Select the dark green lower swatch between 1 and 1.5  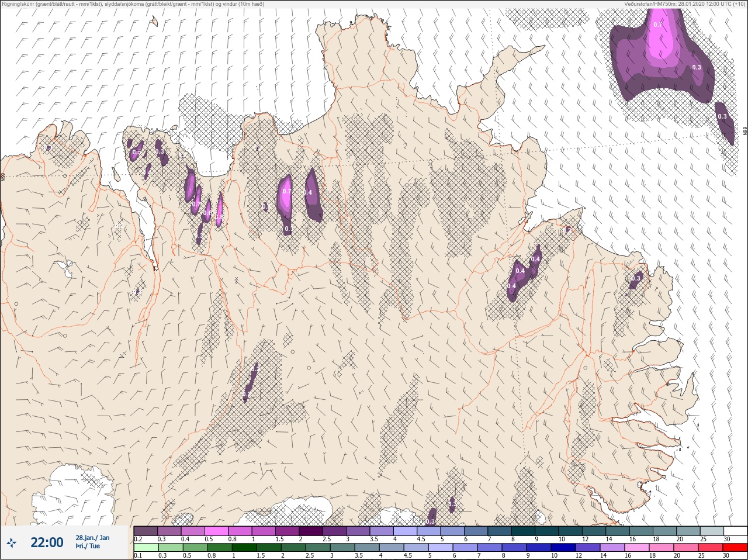(245, 547)
